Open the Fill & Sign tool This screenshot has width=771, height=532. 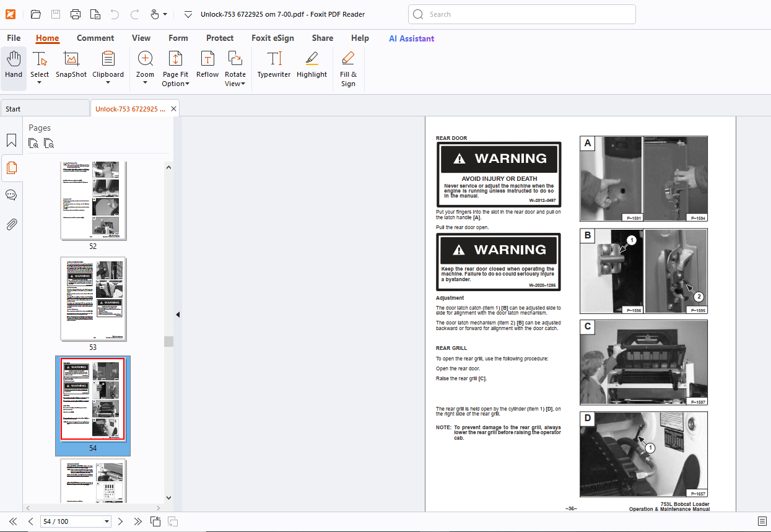click(348, 69)
